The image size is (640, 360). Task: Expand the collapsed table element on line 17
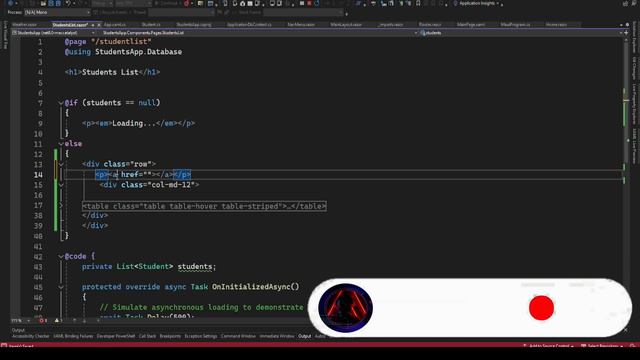61,205
